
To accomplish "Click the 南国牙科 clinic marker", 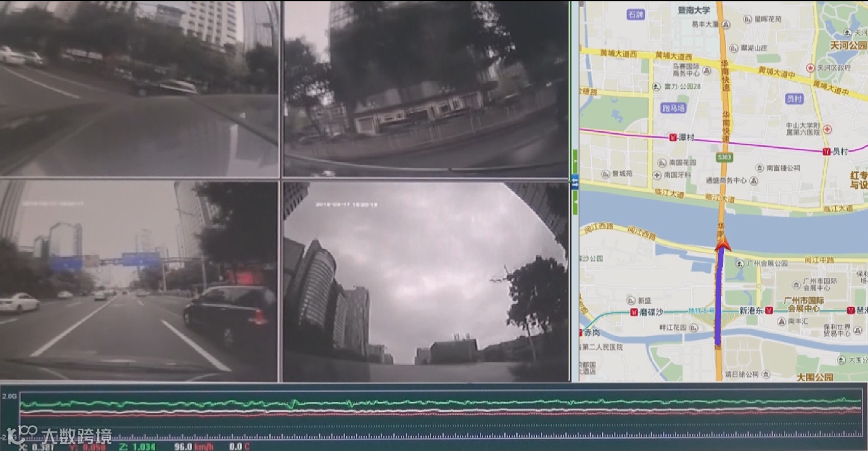I will tap(658, 174).
